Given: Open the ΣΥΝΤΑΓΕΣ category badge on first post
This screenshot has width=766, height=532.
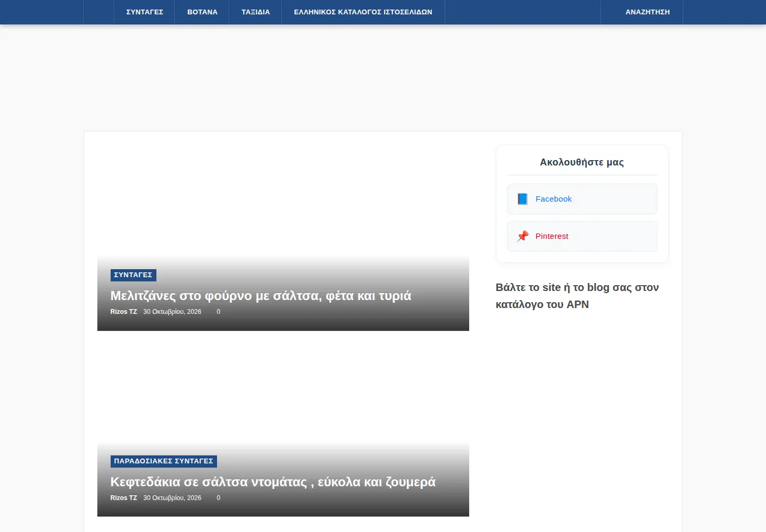Looking at the screenshot, I should click(133, 275).
